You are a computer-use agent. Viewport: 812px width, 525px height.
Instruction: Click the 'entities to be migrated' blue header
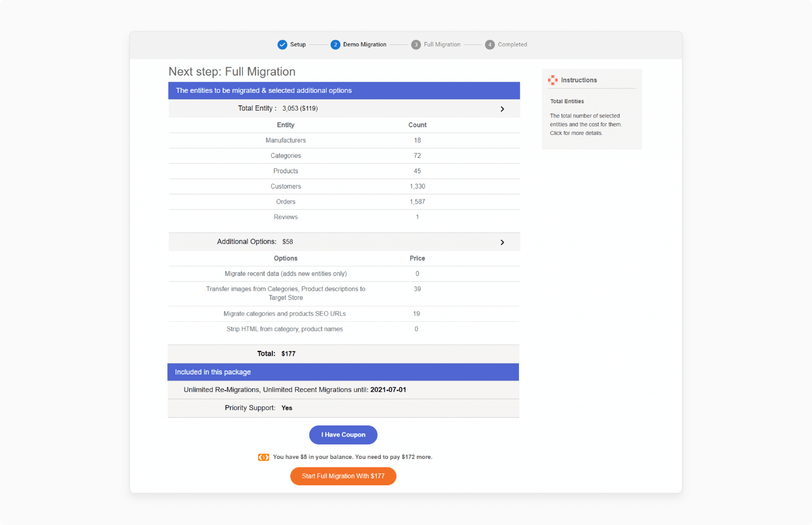pyautogui.click(x=344, y=91)
